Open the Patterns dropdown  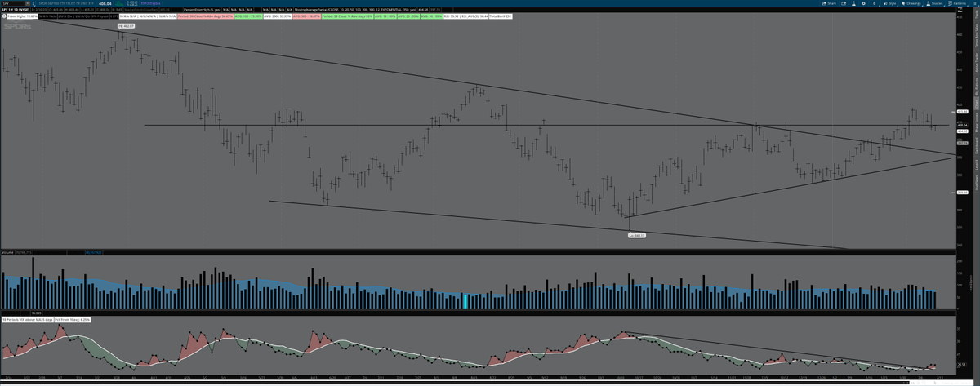[957, 3]
